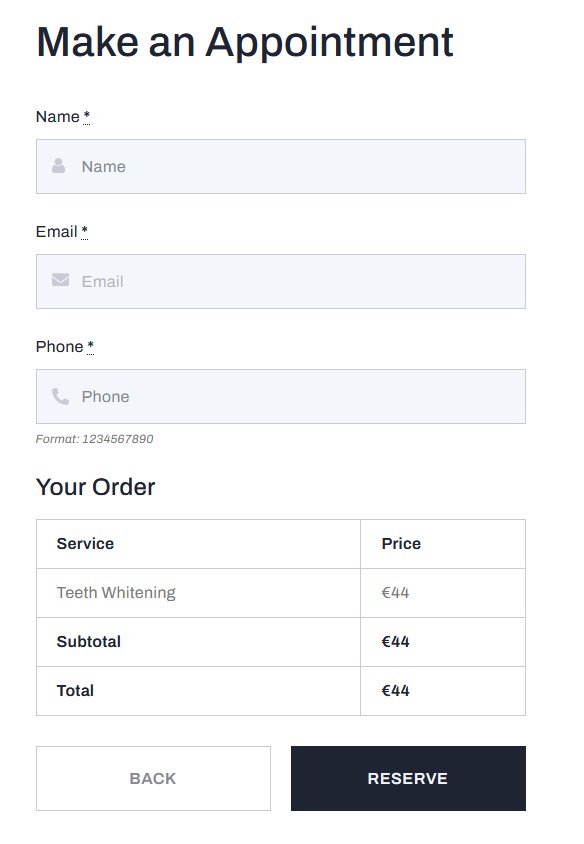Click the person icon in Name field
Image resolution: width=584 pixels, height=844 pixels.
click(x=59, y=166)
